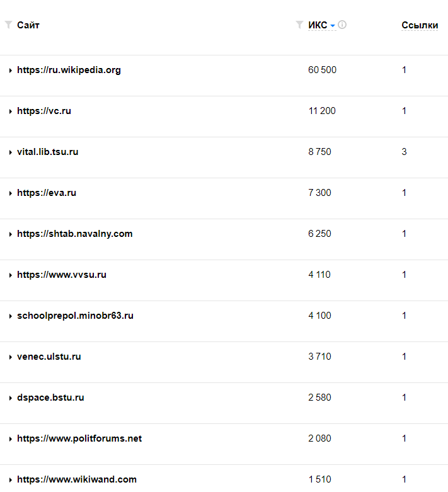The height and width of the screenshot is (492, 448).
Task: Sort table by the ИКС column header
Action: 318,26
